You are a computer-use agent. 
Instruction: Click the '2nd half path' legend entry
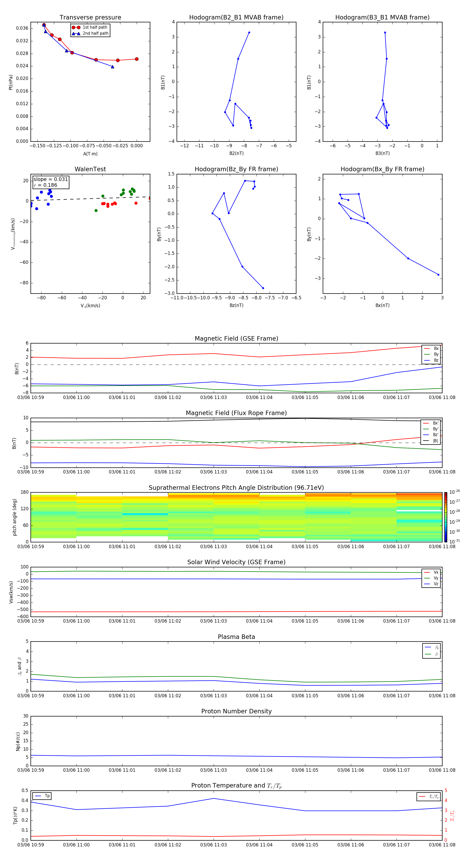[90, 33]
